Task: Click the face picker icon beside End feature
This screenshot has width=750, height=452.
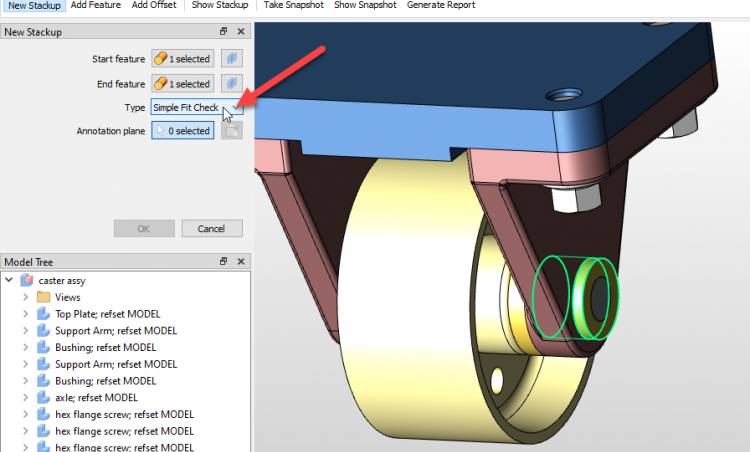Action: click(231, 84)
